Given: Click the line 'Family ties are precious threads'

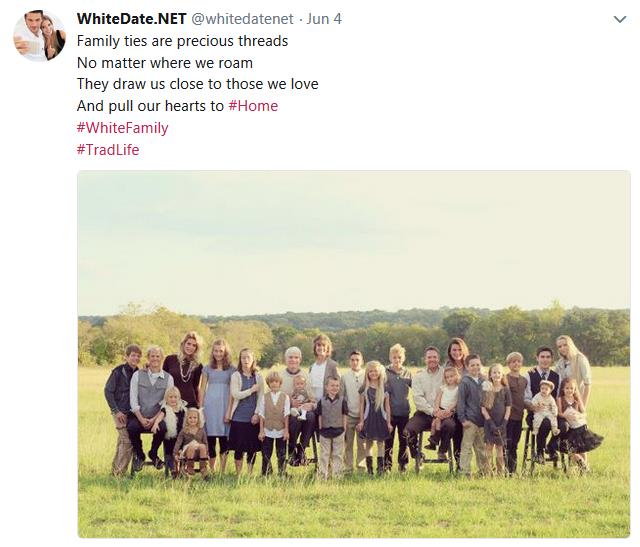Looking at the screenshot, I should click(182, 41).
